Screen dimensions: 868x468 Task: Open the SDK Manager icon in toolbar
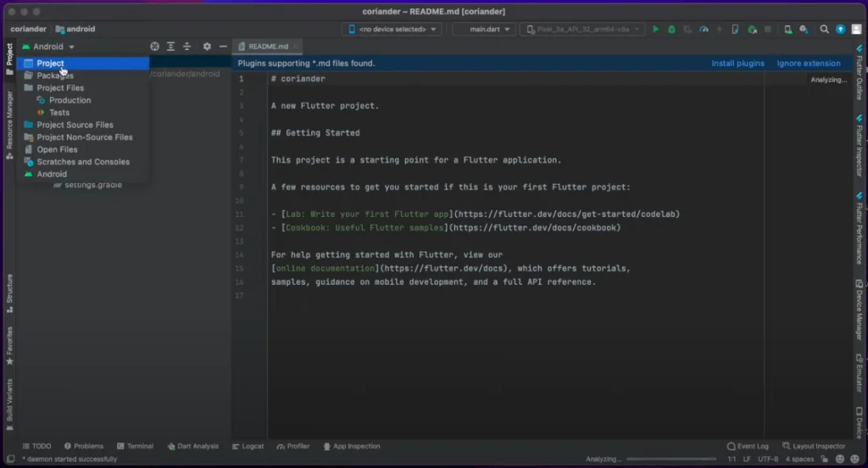[x=804, y=30]
